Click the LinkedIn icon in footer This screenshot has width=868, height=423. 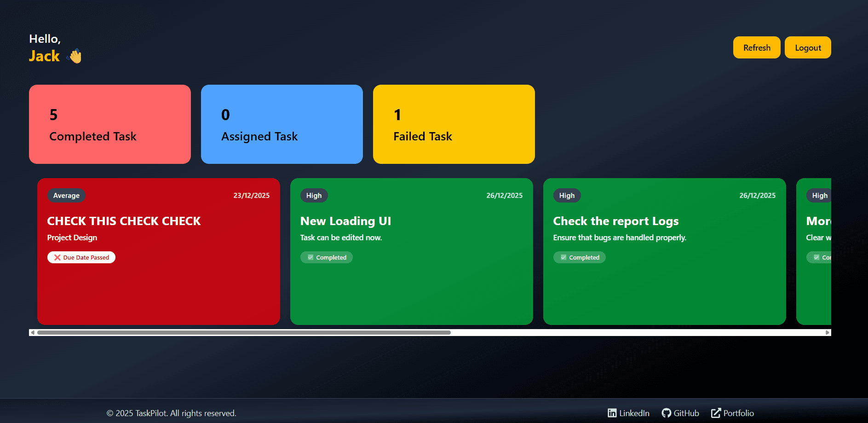[x=612, y=413]
